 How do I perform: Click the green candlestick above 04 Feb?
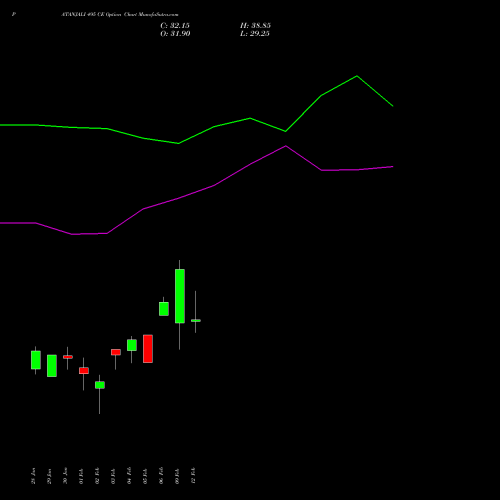coord(132,345)
